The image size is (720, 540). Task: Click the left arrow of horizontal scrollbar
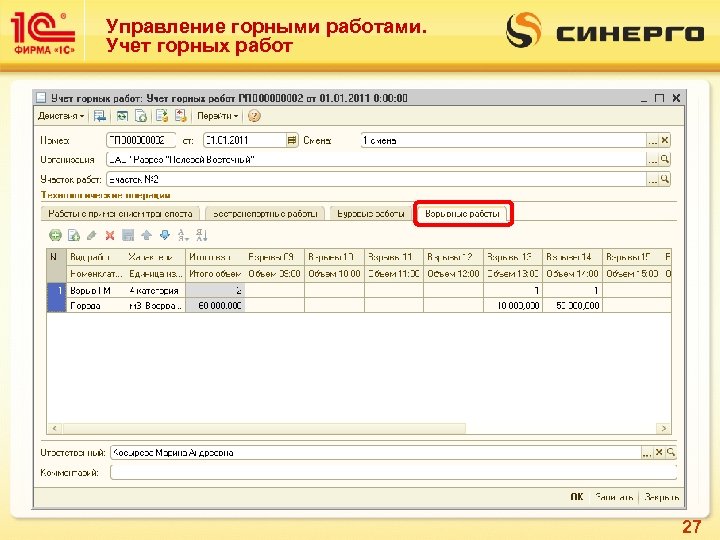55,428
